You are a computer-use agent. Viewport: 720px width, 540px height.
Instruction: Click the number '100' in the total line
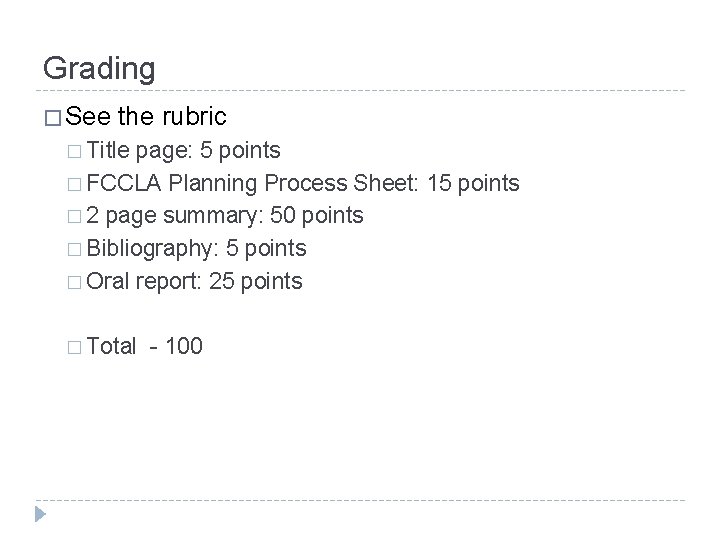click(183, 347)
